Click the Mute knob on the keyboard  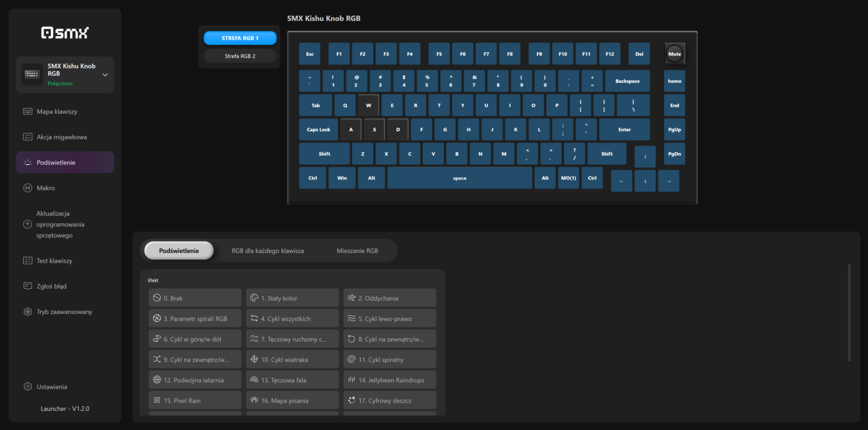click(674, 54)
